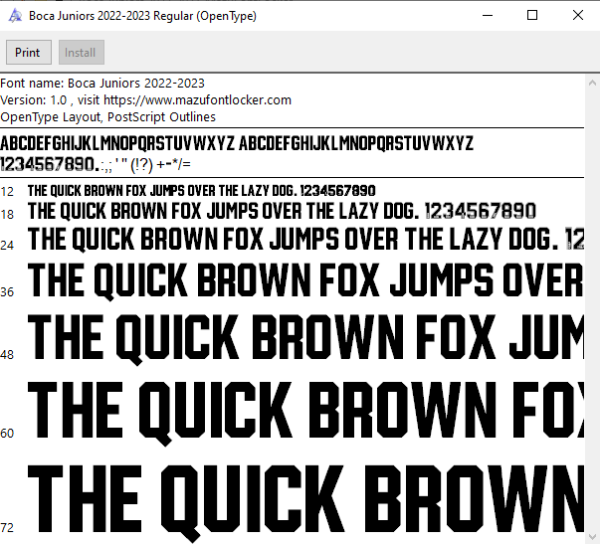The height and width of the screenshot is (544, 600).
Task: Click the 18 point sample sentence
Action: [x=282, y=211]
